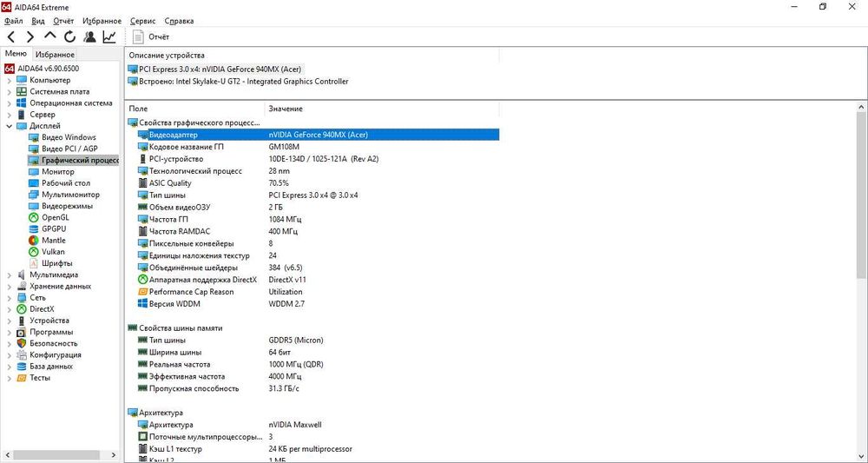Click the Версия WDDM Windows logo icon
This screenshot has height=463, width=868.
[x=143, y=304]
